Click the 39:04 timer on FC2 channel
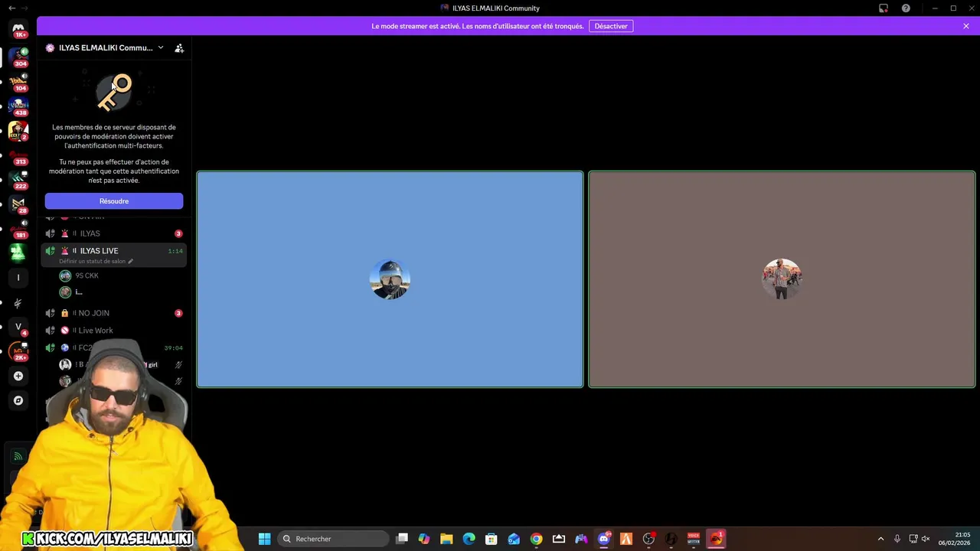Viewport: 980px width, 551px height. coord(173,348)
